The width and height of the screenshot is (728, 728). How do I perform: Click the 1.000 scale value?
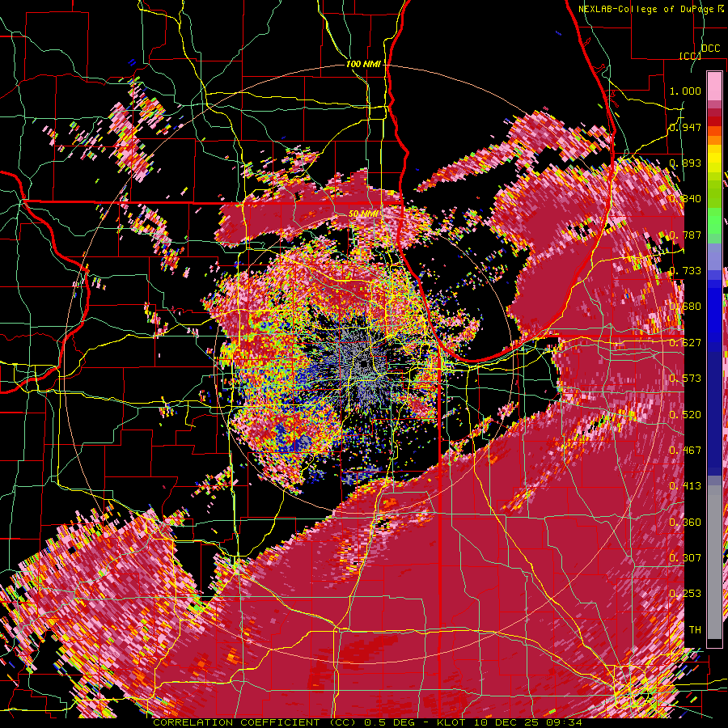(685, 91)
